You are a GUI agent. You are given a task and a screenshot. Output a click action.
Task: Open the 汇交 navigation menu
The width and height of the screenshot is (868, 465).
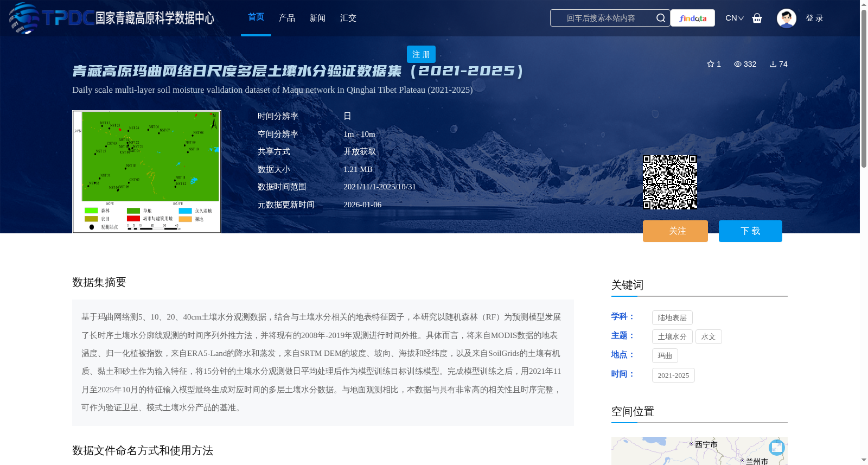coord(348,18)
